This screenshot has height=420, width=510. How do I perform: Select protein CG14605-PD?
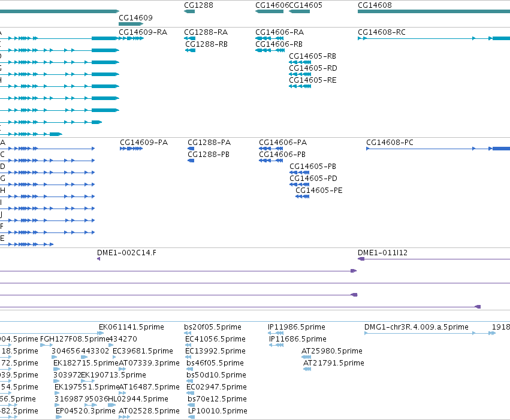pos(313,179)
